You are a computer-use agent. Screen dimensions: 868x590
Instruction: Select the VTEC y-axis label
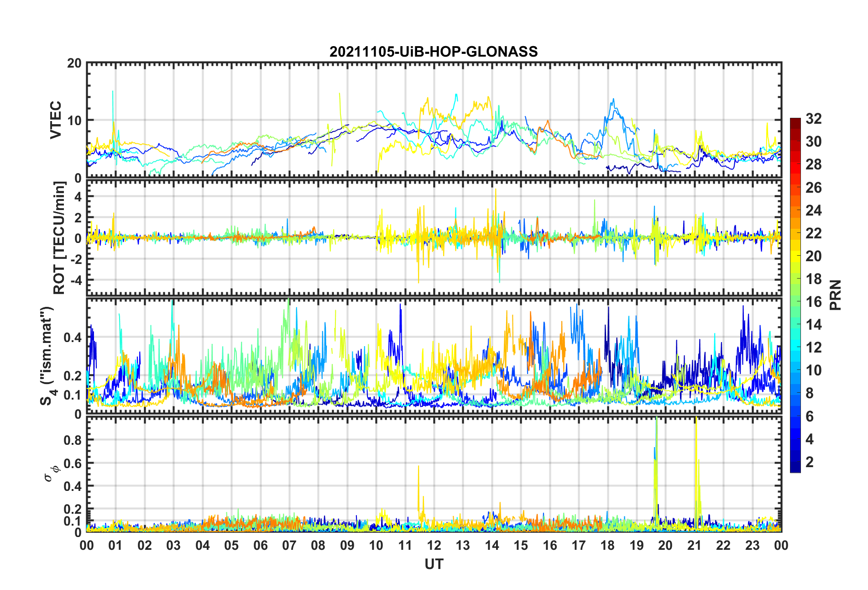click(x=56, y=121)
